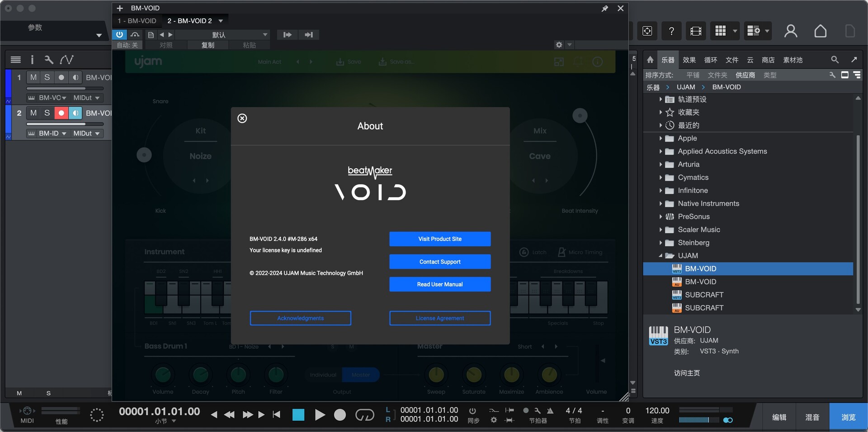The image size is (868, 432).
Task: Search in browser with magnifier icon
Action: 835,60
